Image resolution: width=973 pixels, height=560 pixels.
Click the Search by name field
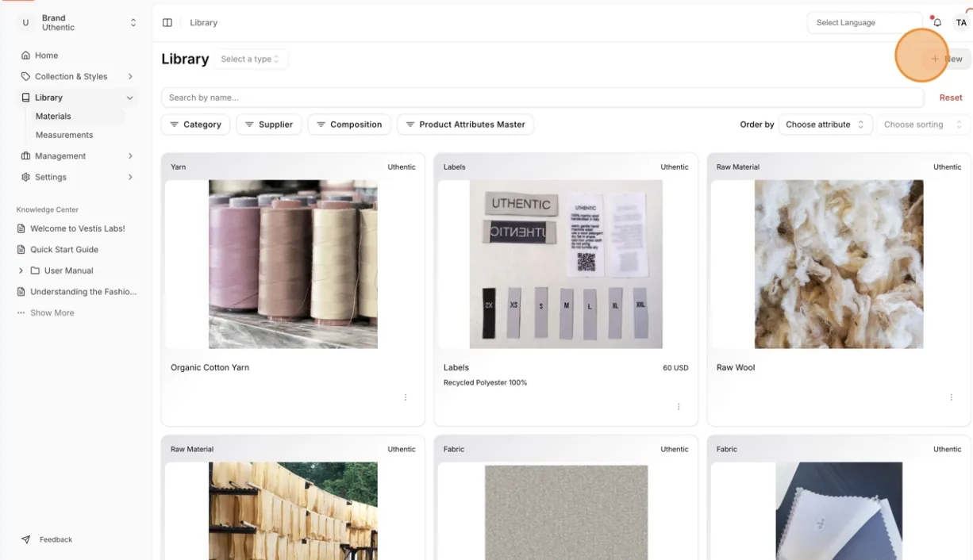[543, 98]
